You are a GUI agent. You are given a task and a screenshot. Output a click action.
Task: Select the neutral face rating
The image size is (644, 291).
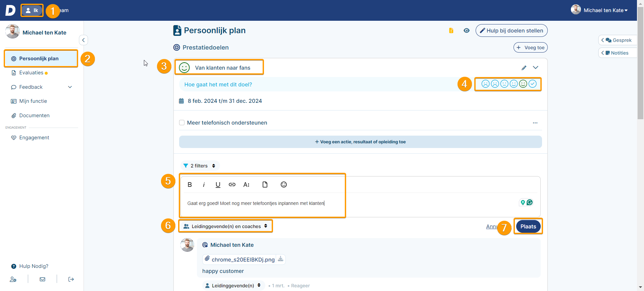[x=504, y=84]
